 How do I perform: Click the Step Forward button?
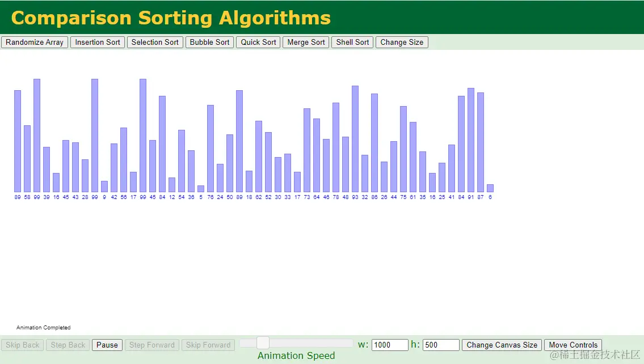(152, 345)
